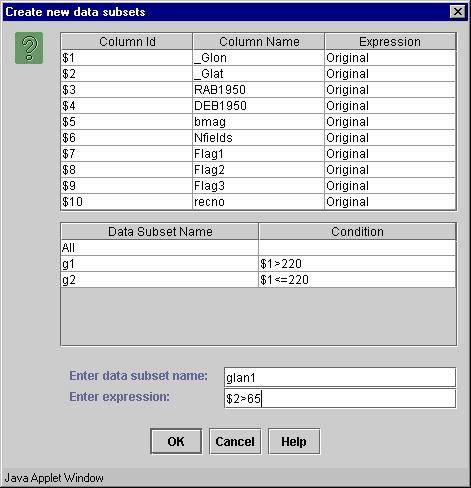Image resolution: width=471 pixels, height=488 pixels.
Task: Select the $2 column id cell
Action: [127, 74]
